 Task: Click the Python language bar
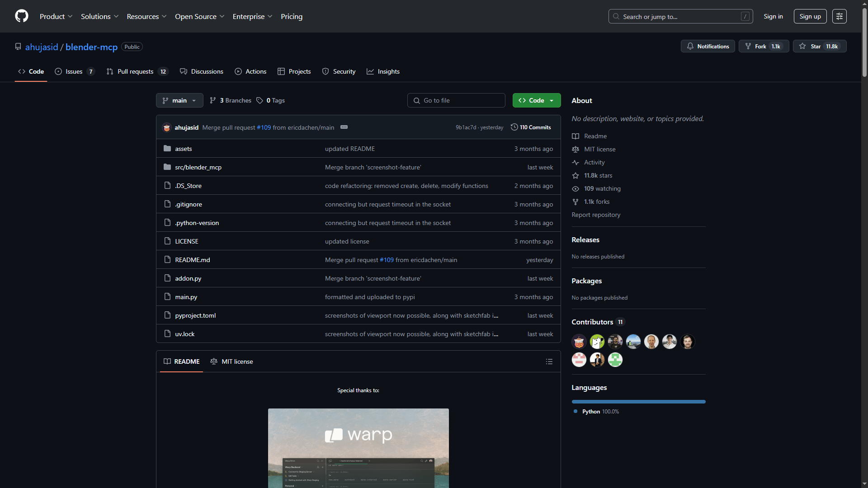coord(638,402)
